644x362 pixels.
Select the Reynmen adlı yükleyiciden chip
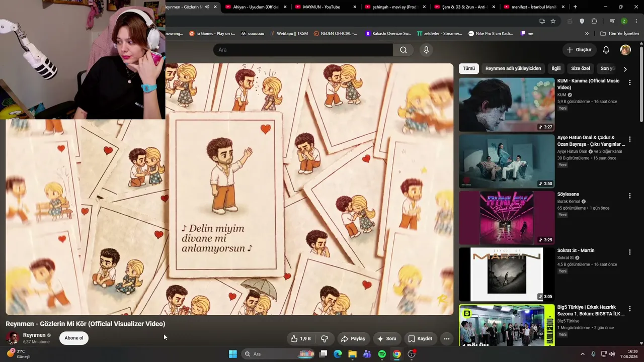[x=513, y=68]
